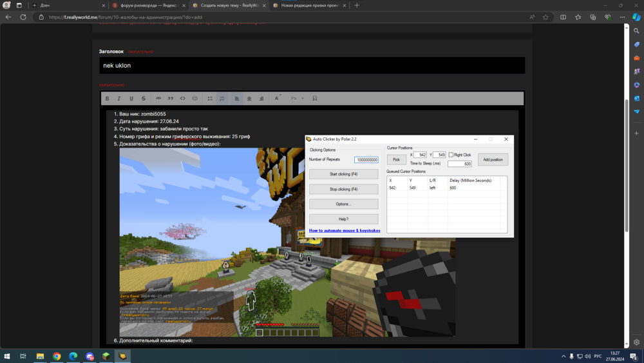Insert a quote block in the editor
Viewport: 644px width, 363px height.
pos(171,99)
